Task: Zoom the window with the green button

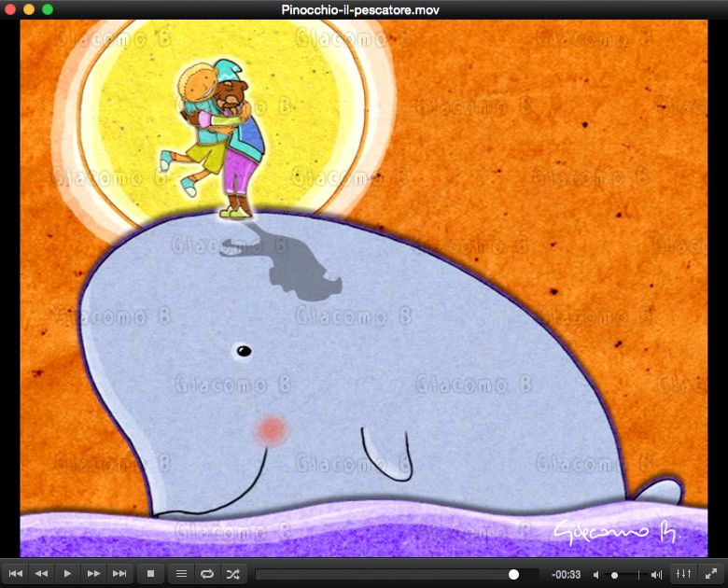Action: (x=48, y=9)
